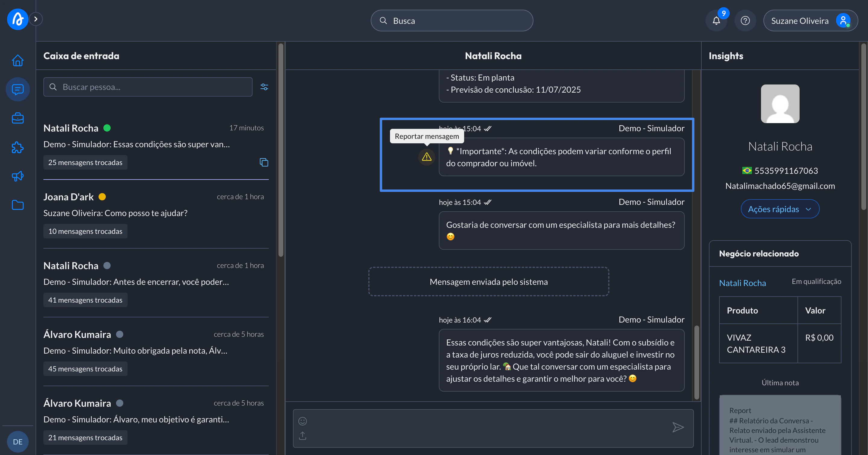
Task: Open the Ações rápidas dropdown
Action: 780,209
